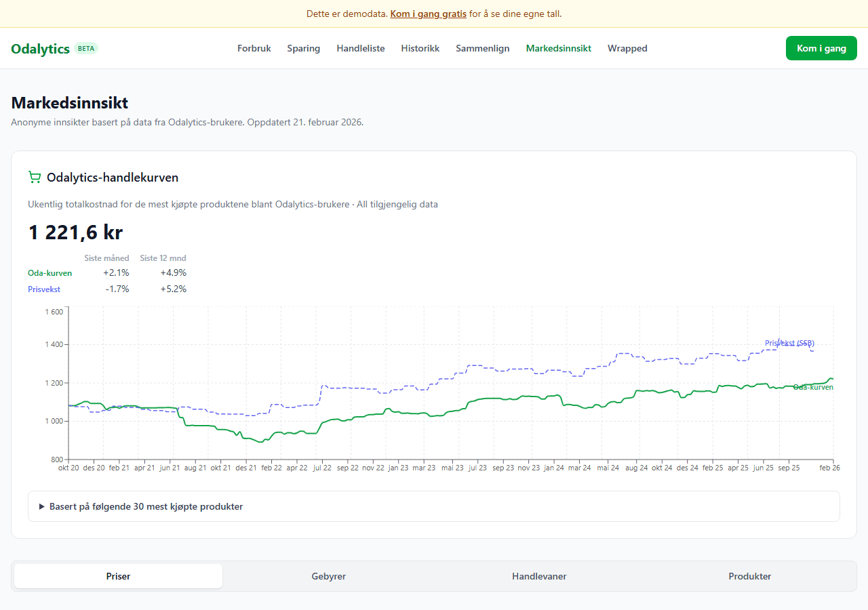This screenshot has width=868, height=610.
Task: Open the Forbruk page
Action: click(x=254, y=49)
